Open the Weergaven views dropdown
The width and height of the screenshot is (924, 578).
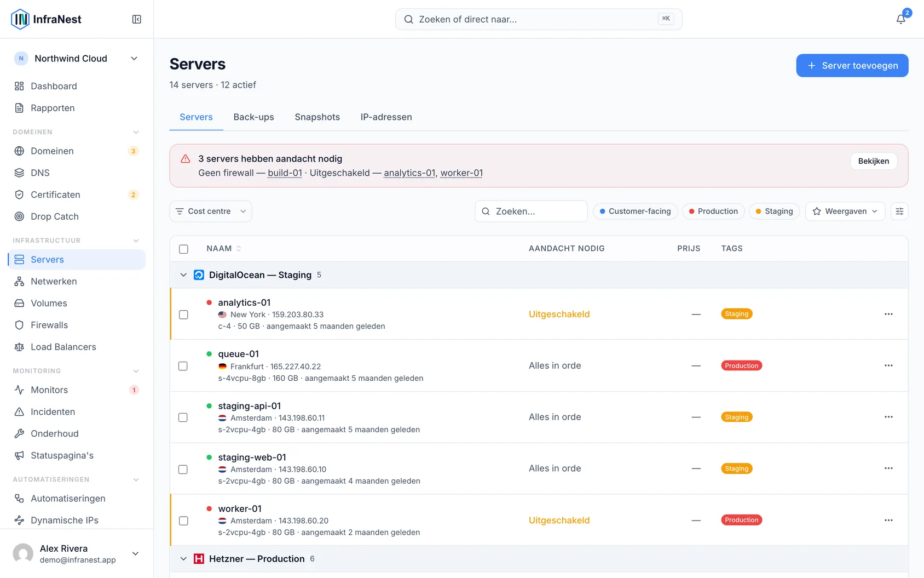tap(845, 211)
